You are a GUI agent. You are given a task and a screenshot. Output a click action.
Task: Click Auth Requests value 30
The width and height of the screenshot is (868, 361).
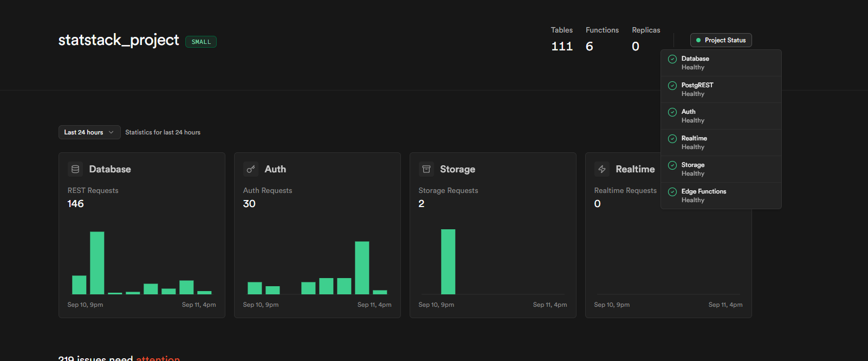[x=249, y=204]
